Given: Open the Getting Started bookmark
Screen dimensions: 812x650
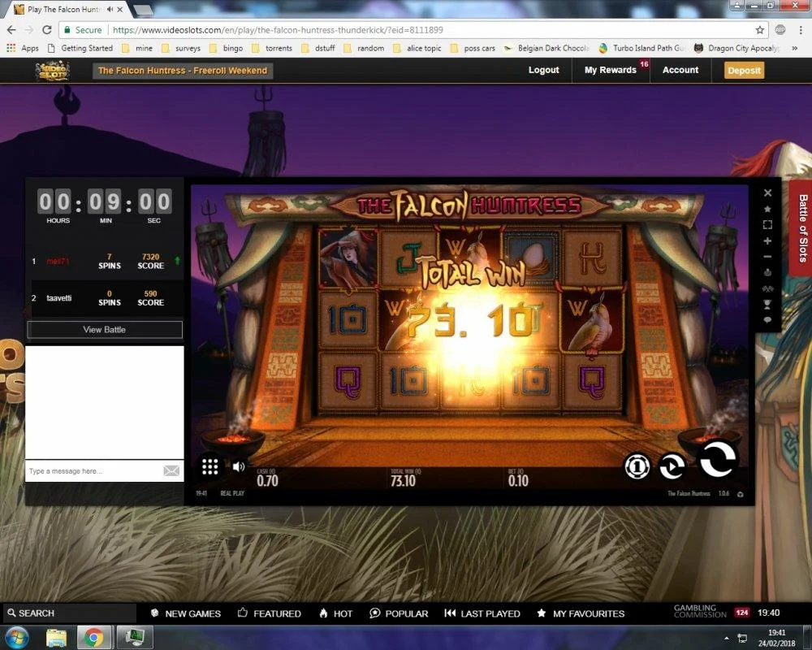Looking at the screenshot, I should click(80, 48).
